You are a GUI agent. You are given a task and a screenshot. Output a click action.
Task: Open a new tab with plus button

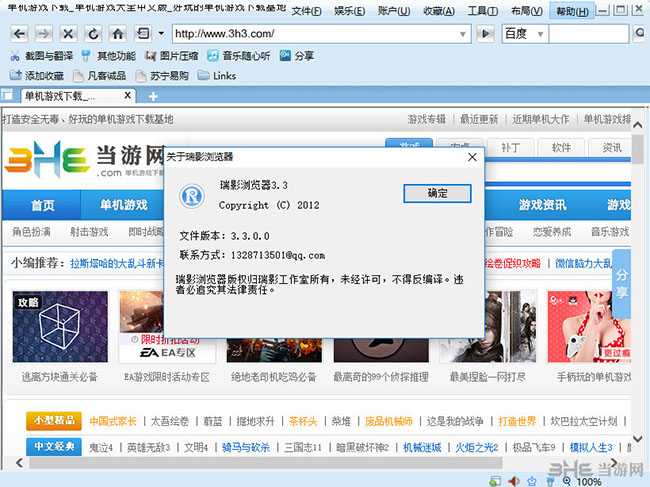[153, 96]
